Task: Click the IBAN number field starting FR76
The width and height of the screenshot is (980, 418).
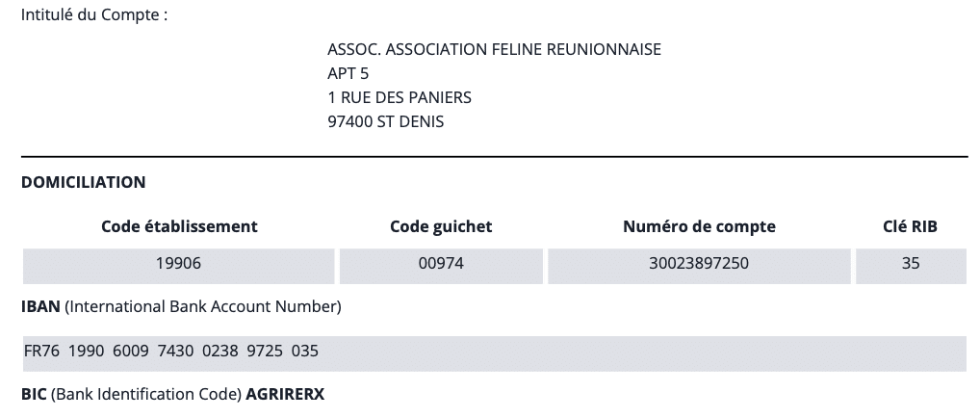Action: [493, 352]
